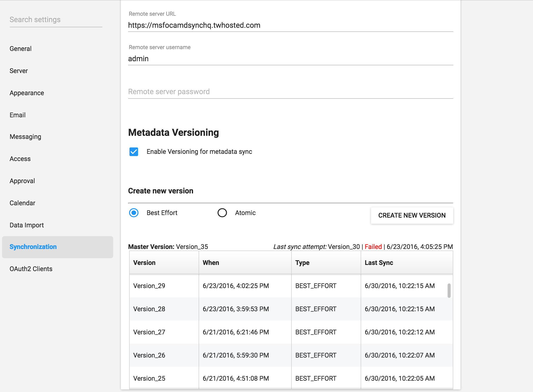Select the Atomic radio button
The width and height of the screenshot is (533, 392).
[222, 213]
